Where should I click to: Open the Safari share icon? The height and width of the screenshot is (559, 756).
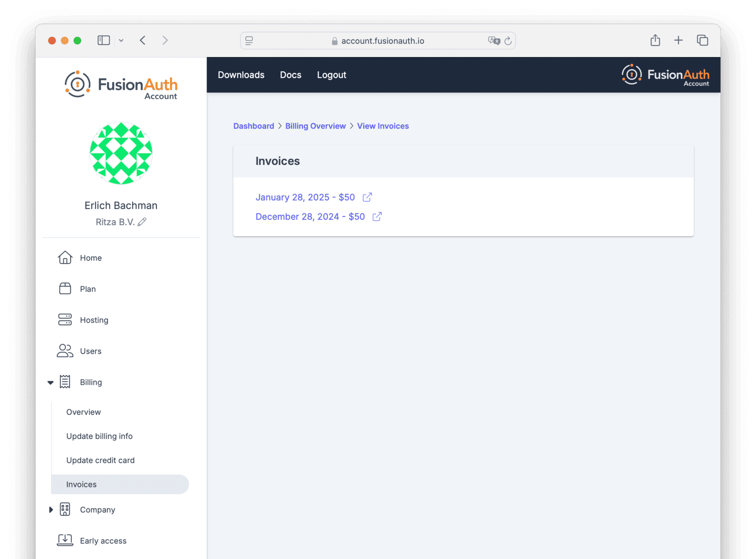655,40
